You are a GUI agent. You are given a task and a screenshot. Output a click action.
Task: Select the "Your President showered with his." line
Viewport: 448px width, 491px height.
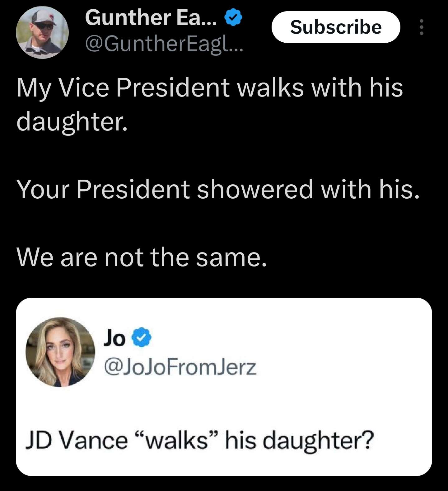[218, 189]
